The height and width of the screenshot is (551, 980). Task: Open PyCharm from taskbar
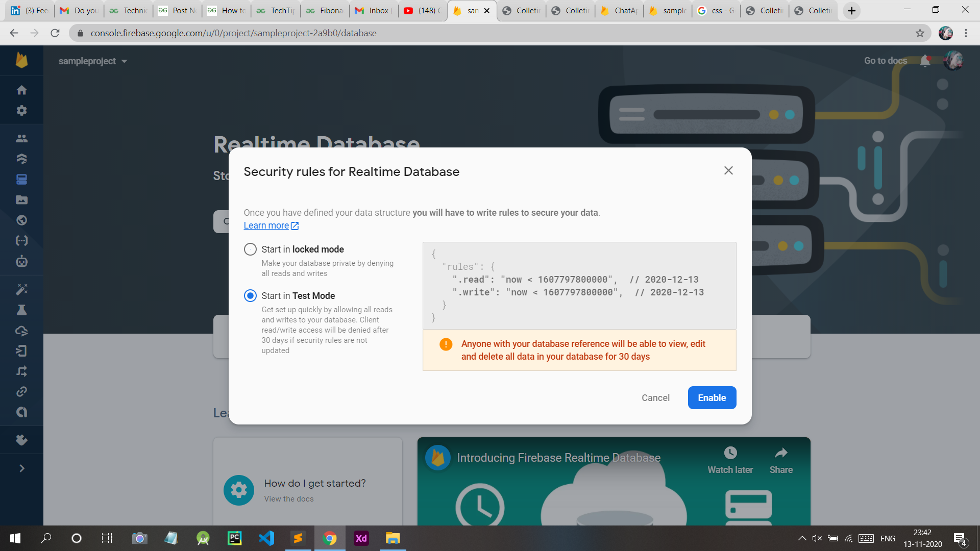234,538
